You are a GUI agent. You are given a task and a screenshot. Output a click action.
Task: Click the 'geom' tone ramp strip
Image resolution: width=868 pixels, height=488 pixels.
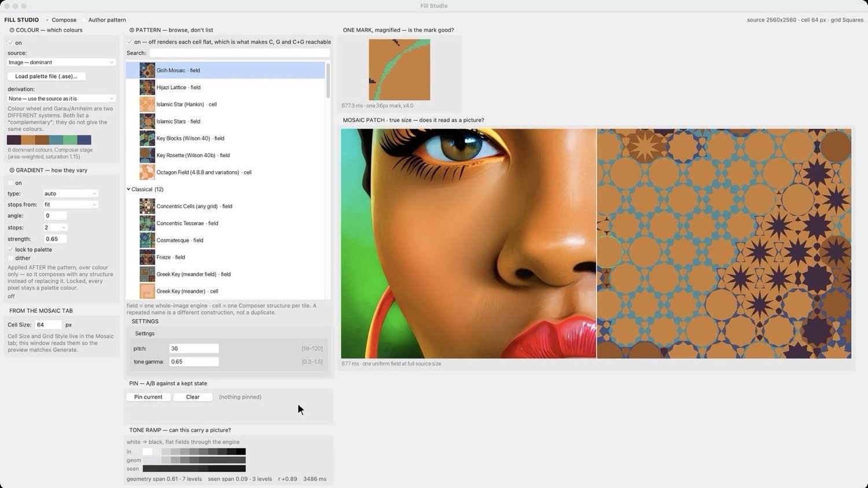[x=194, y=460]
